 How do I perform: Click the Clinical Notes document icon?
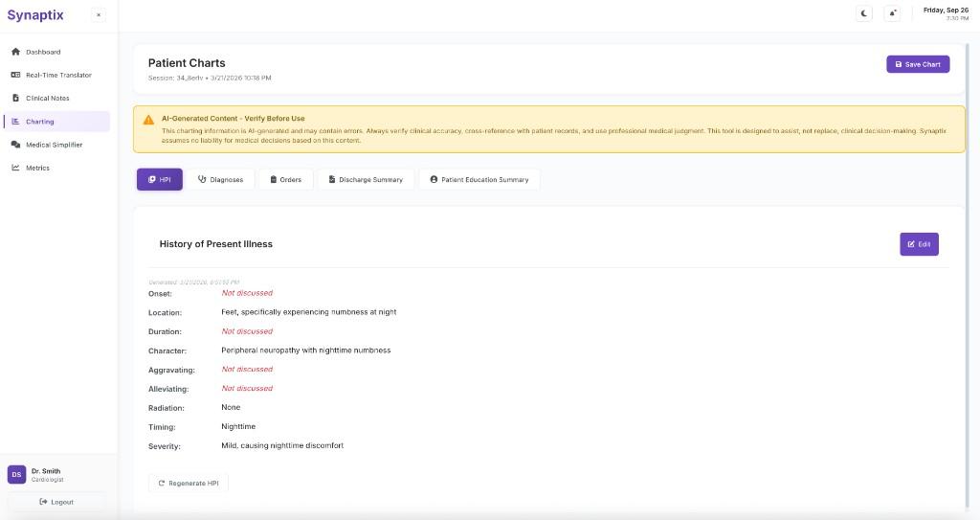(x=15, y=98)
